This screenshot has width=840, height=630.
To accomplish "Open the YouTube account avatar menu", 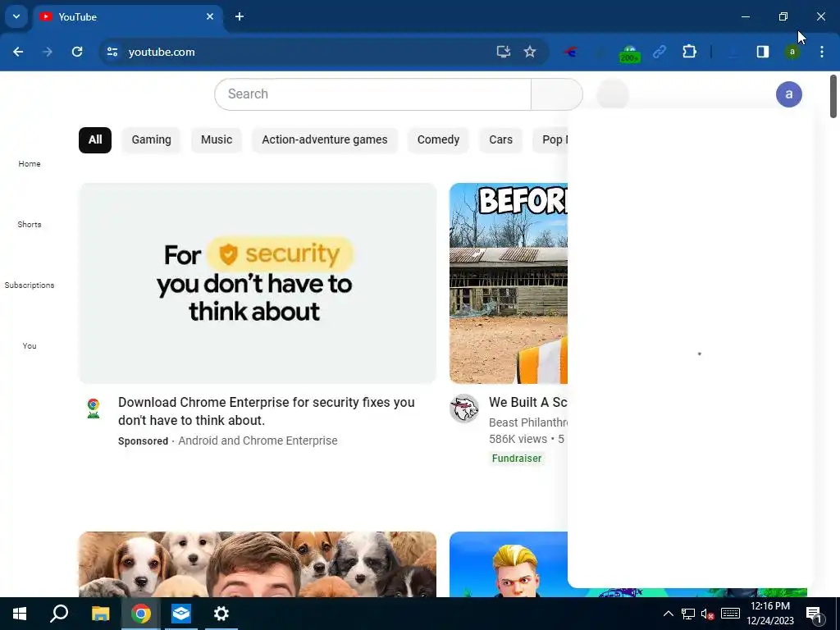I will (x=788, y=94).
